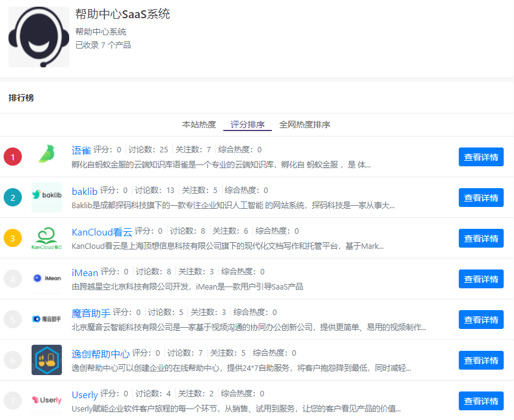Open the iMean title link
514x420 pixels.
tap(85, 273)
